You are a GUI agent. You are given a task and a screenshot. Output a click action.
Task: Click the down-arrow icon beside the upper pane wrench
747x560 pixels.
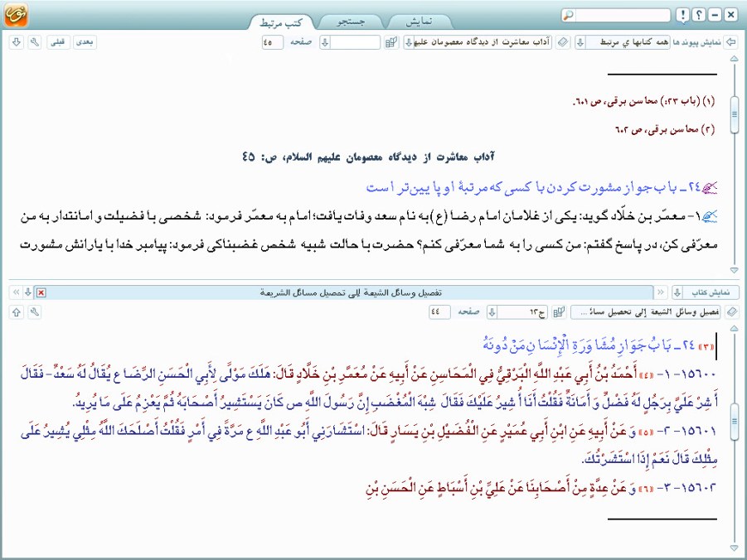tap(17, 42)
